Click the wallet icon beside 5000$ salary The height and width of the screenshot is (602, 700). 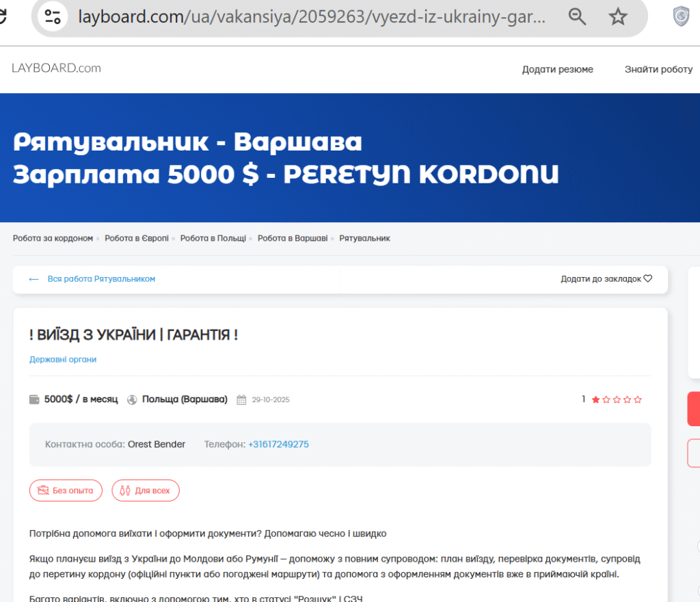coord(34,400)
